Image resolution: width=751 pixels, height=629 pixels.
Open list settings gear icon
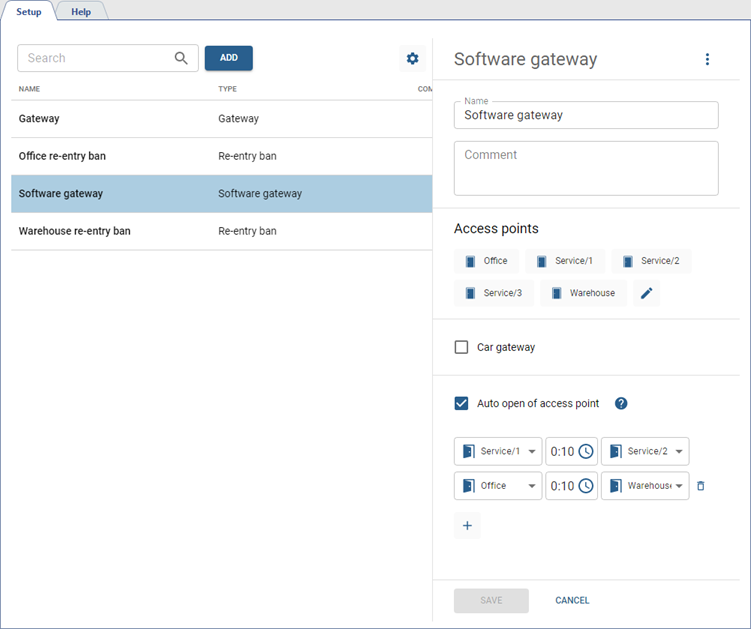tap(412, 59)
